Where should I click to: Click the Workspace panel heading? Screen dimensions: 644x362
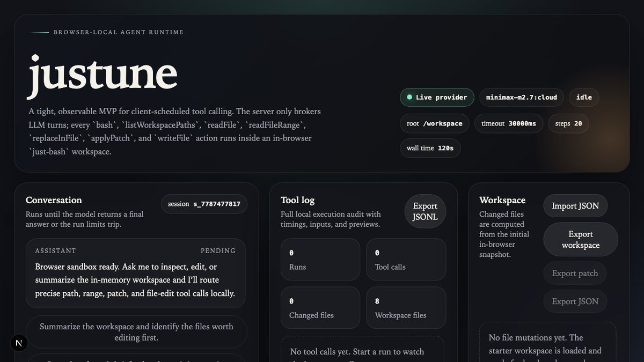(x=502, y=200)
